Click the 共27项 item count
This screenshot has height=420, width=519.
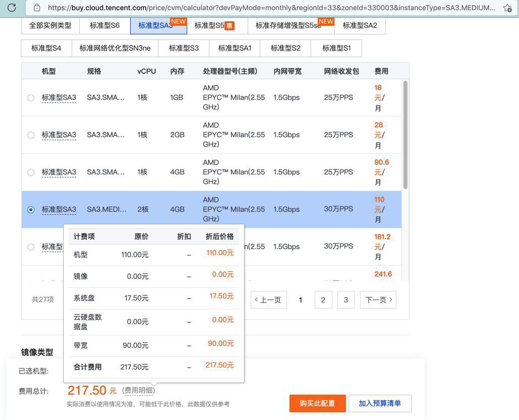[x=43, y=299]
